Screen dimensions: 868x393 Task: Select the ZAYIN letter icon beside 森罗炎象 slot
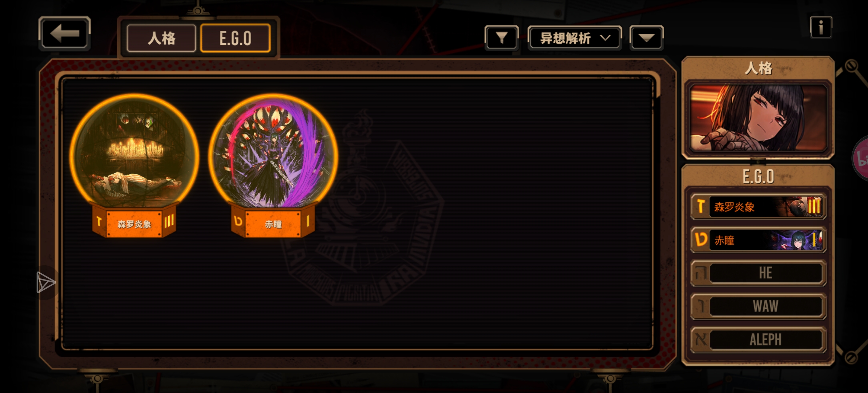tap(700, 207)
